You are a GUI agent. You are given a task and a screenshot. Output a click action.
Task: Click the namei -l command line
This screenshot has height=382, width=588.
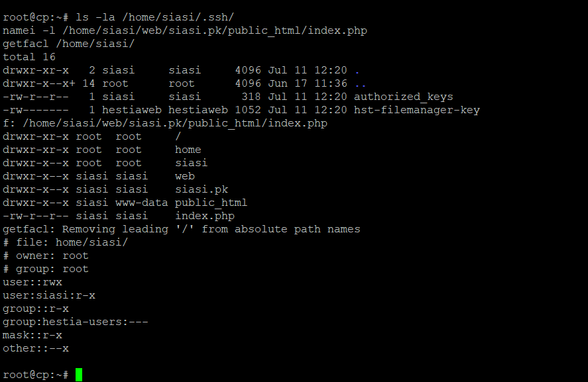(185, 30)
